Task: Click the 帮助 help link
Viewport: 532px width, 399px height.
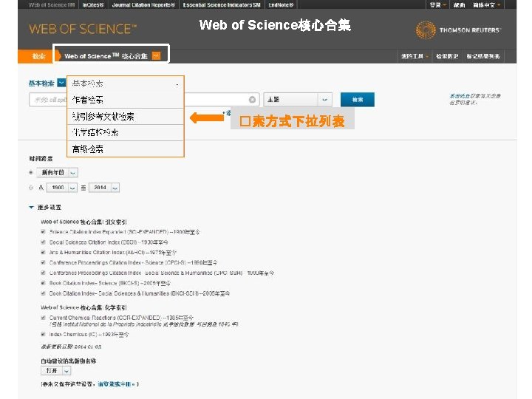Action: (x=460, y=5)
